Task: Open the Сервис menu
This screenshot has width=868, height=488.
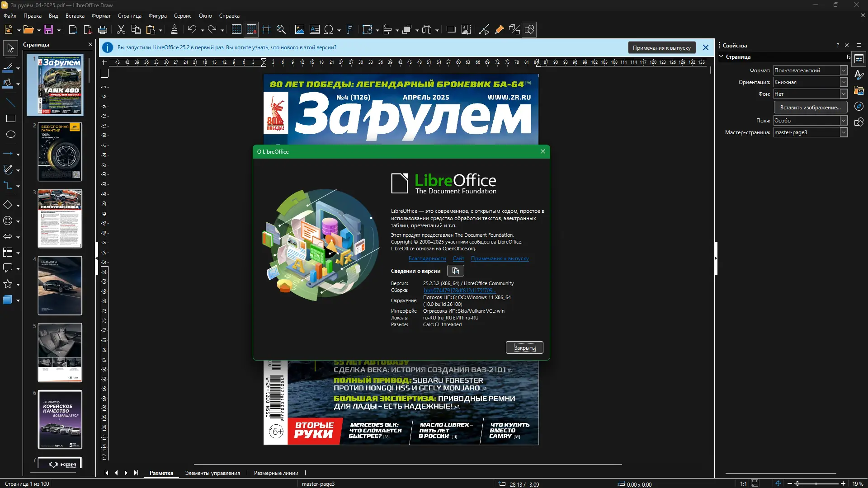Action: point(183,16)
